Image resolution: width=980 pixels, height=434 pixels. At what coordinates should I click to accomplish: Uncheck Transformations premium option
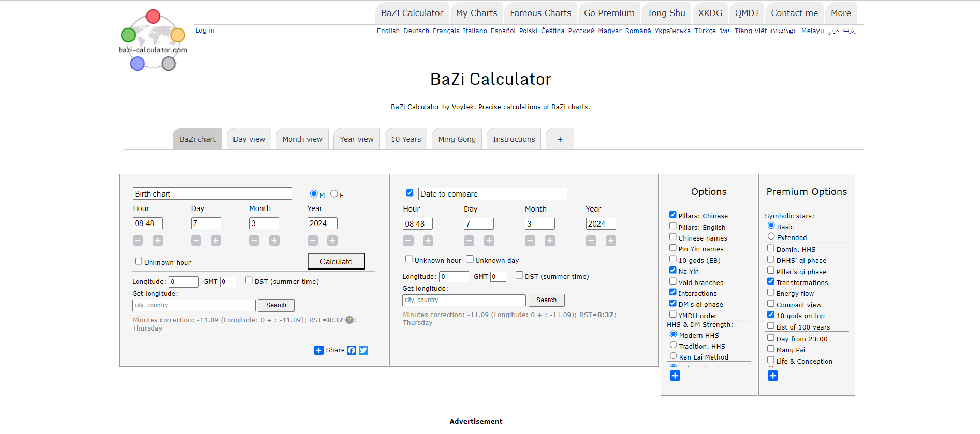[x=771, y=281]
